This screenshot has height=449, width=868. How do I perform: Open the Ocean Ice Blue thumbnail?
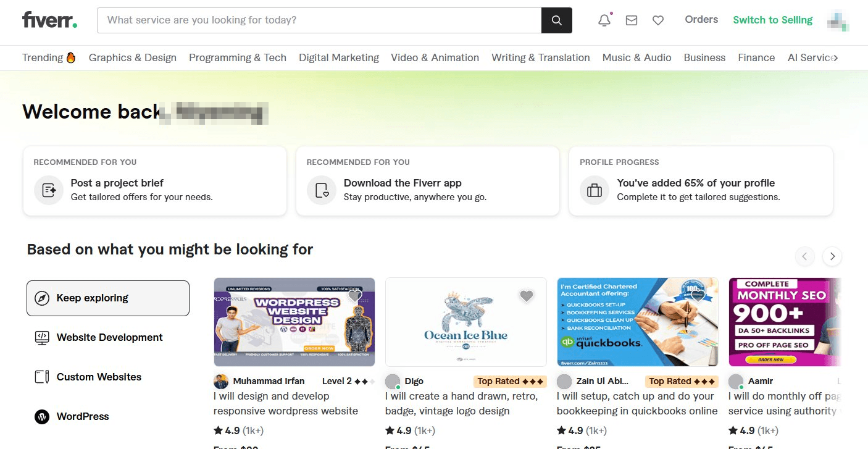pos(466,322)
